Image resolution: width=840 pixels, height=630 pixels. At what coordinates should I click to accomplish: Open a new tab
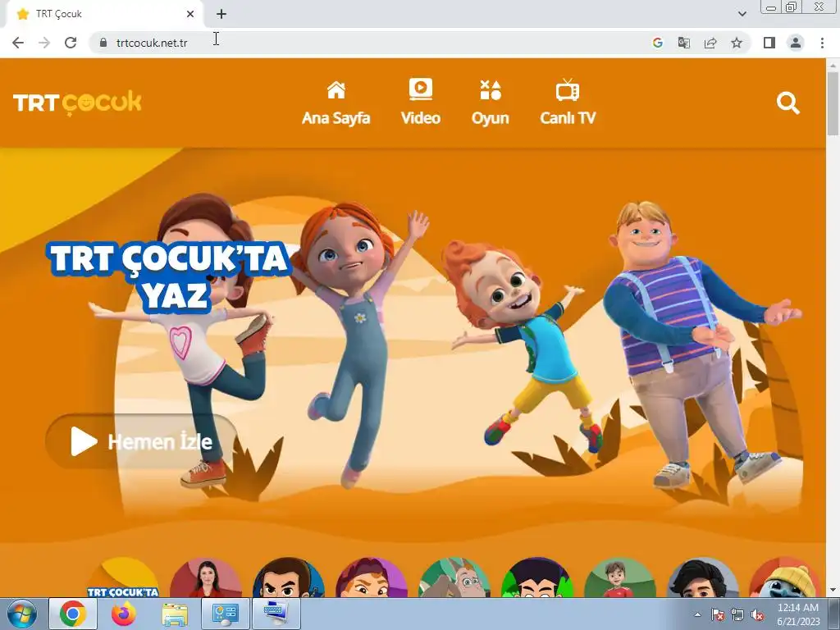(221, 14)
